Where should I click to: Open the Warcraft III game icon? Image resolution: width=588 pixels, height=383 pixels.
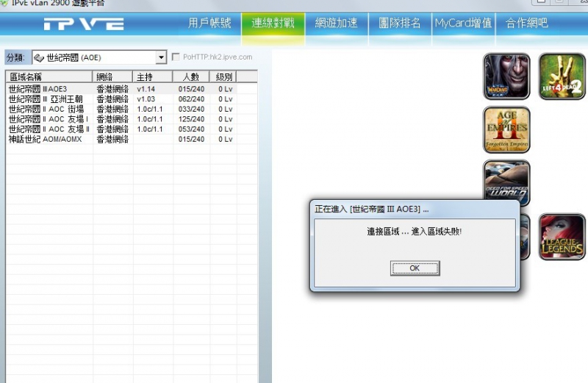(506, 76)
